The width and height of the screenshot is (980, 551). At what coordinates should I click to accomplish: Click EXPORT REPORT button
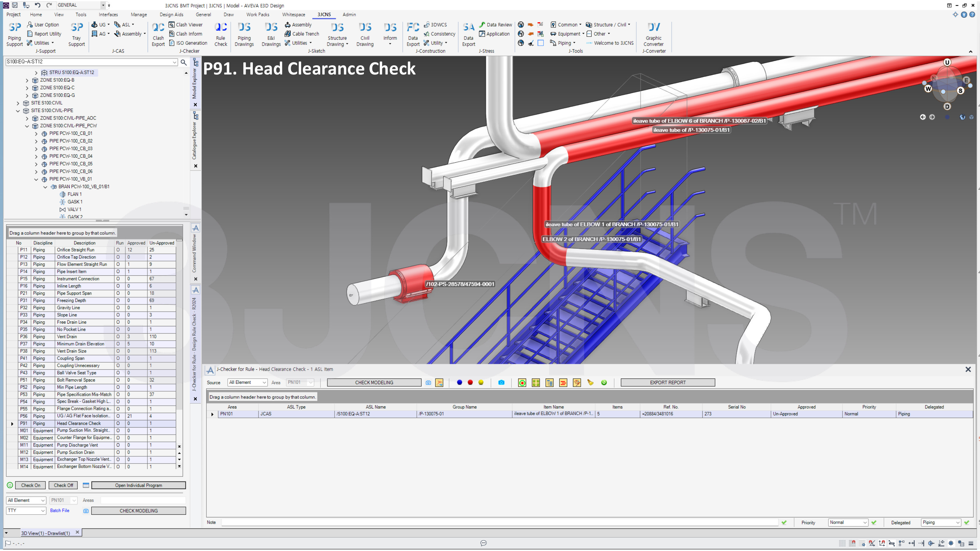(668, 382)
